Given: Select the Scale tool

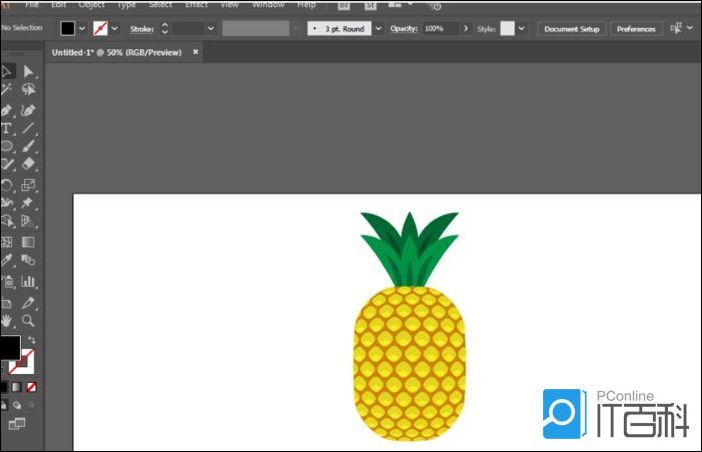Looking at the screenshot, I should pos(28,185).
